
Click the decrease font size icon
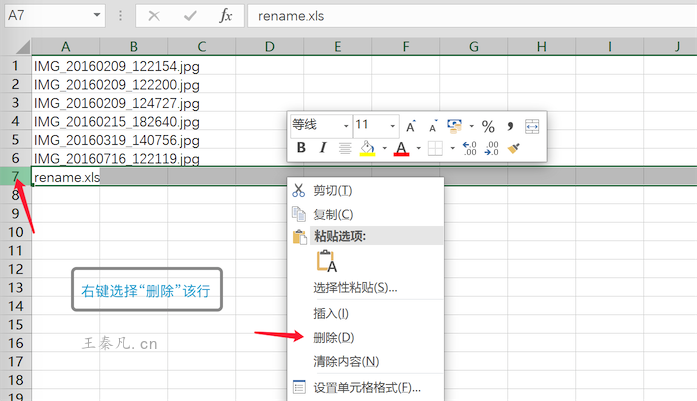(432, 125)
